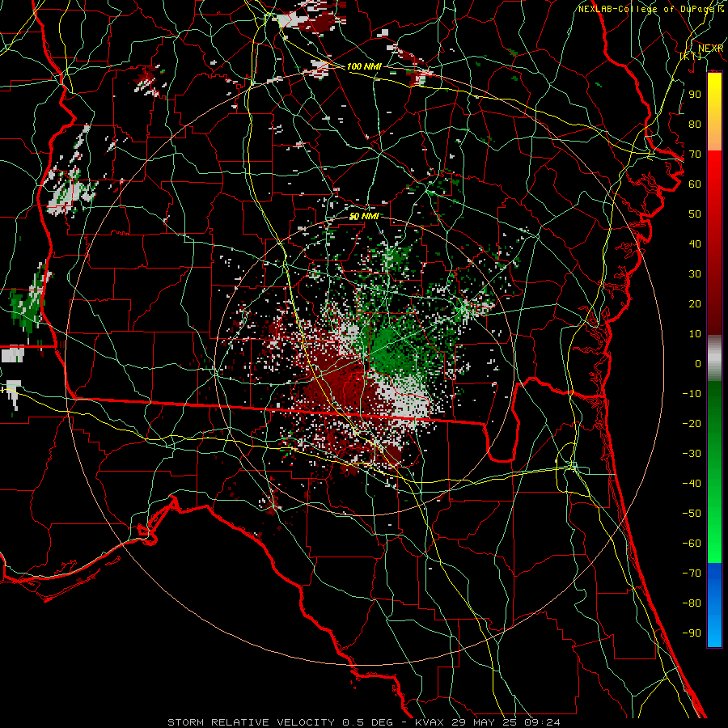Click the Storm Relative Velocity caption text

363,722
